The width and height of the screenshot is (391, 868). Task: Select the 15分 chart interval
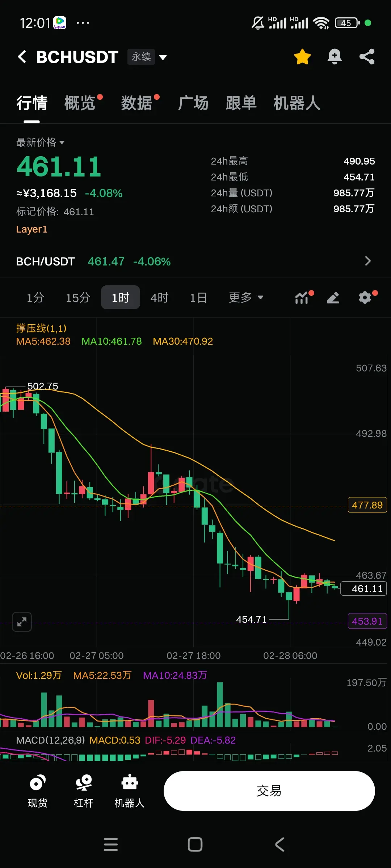tap(78, 298)
